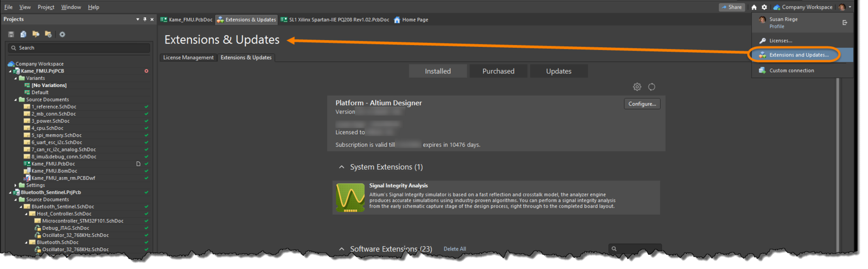Image resolution: width=868 pixels, height=269 pixels.
Task: Open setup via gear icon in top bar
Action: (764, 7)
